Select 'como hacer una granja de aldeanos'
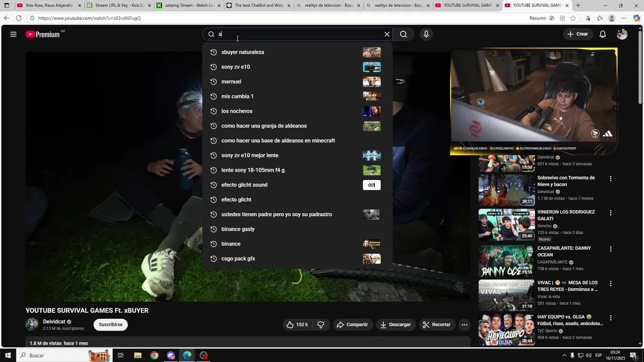 pyautogui.click(x=297, y=126)
